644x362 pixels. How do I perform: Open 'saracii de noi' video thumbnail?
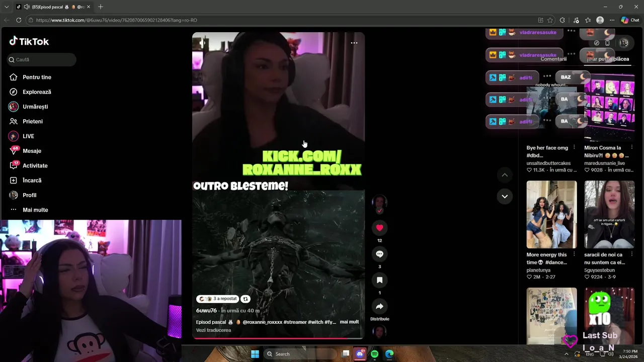tap(609, 214)
